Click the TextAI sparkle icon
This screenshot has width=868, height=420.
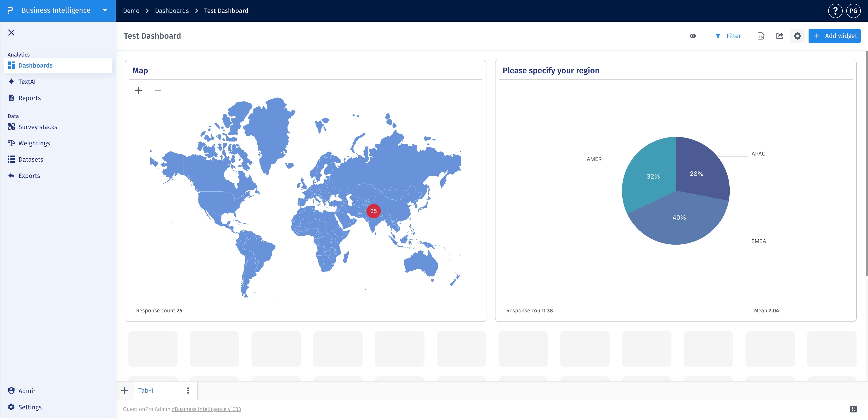tap(11, 82)
